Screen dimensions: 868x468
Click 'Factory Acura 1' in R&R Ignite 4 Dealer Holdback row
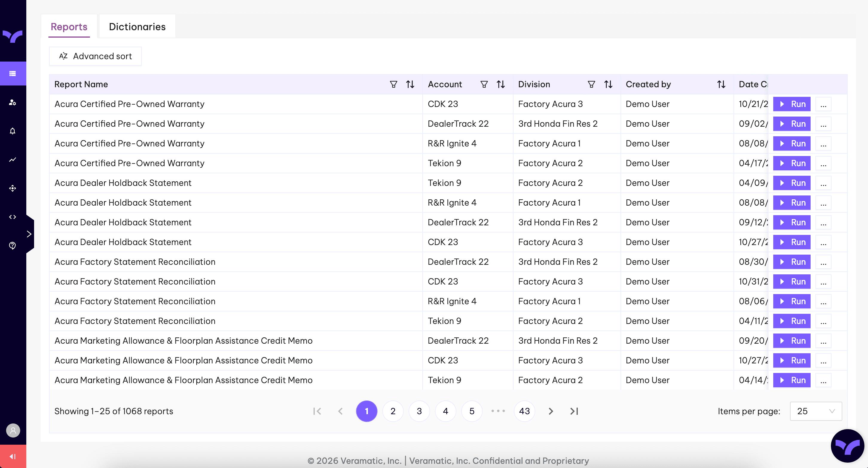pos(549,203)
